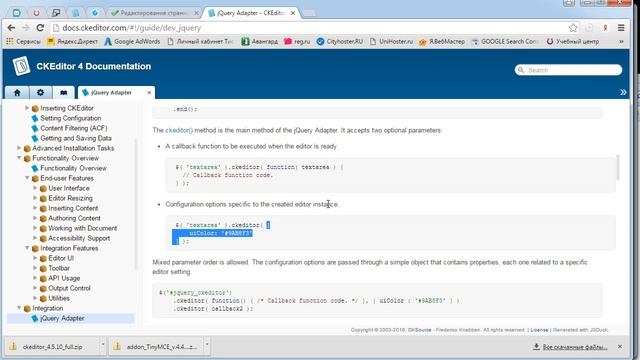Expand Editor Resizing tree node
This screenshot has height=360, width=640.
pos(35,198)
